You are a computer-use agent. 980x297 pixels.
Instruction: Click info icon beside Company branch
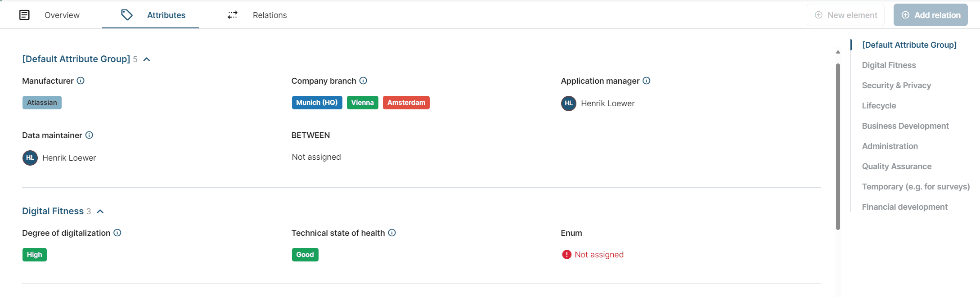pyautogui.click(x=363, y=81)
